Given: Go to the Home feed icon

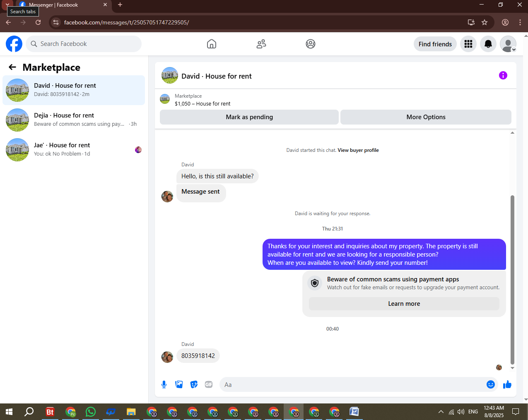Looking at the screenshot, I should pos(212,44).
